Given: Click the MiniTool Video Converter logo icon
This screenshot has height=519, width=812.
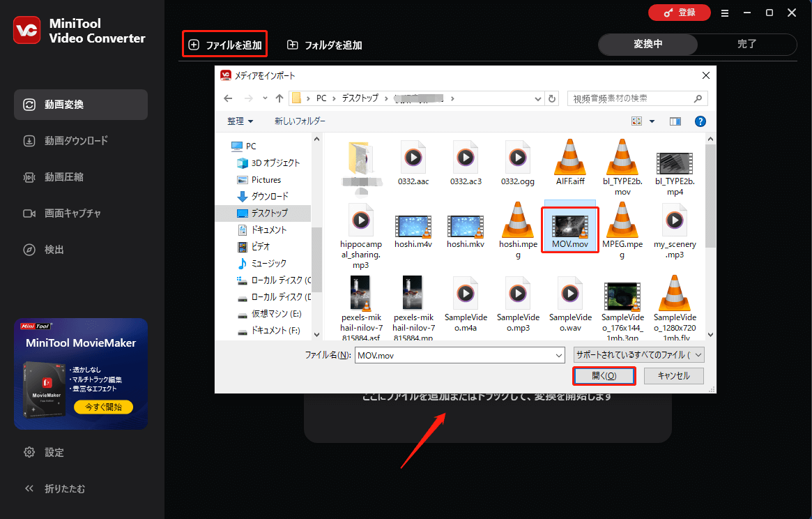Looking at the screenshot, I should (27, 30).
